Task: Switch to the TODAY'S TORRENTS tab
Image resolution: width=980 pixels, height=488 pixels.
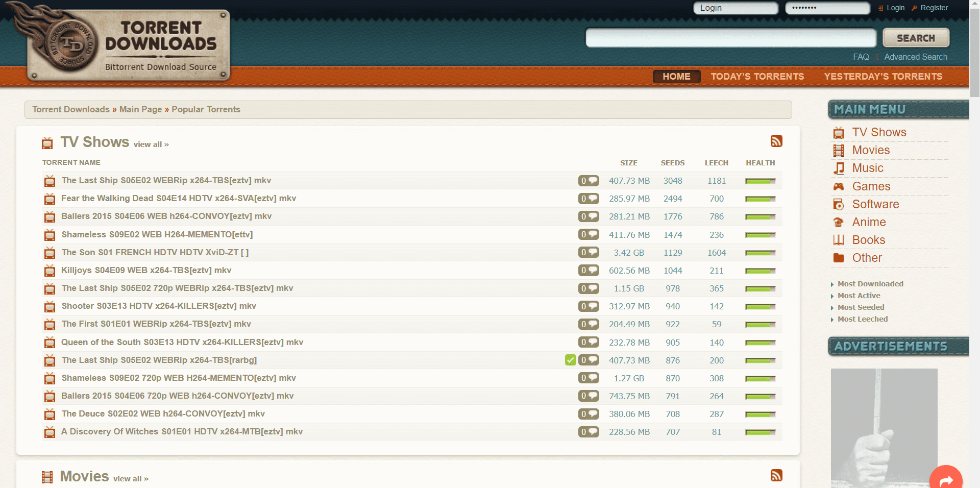Action: pyautogui.click(x=757, y=77)
